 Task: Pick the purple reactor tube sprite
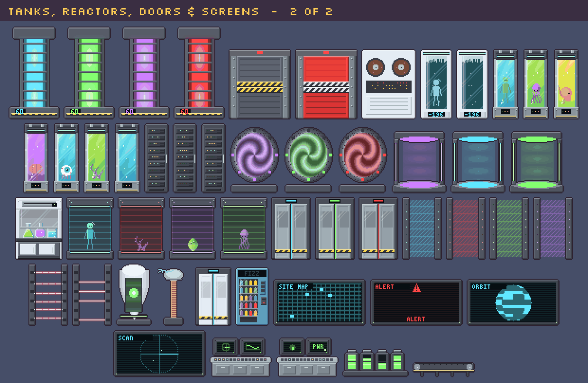[144, 73]
